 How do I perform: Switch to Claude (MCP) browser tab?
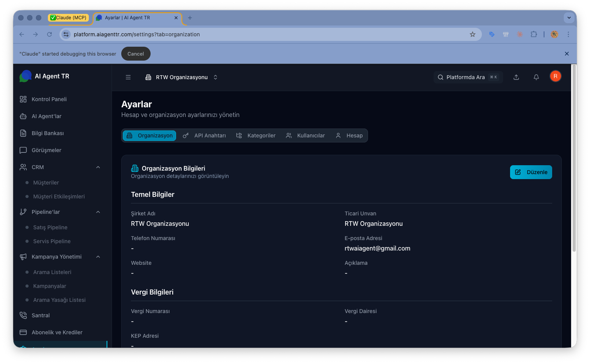[68, 18]
